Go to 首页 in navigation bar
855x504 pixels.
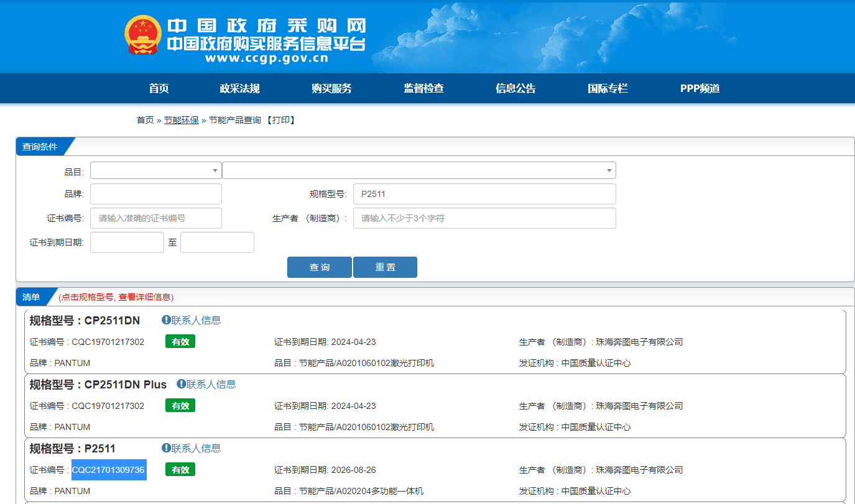coord(159,88)
